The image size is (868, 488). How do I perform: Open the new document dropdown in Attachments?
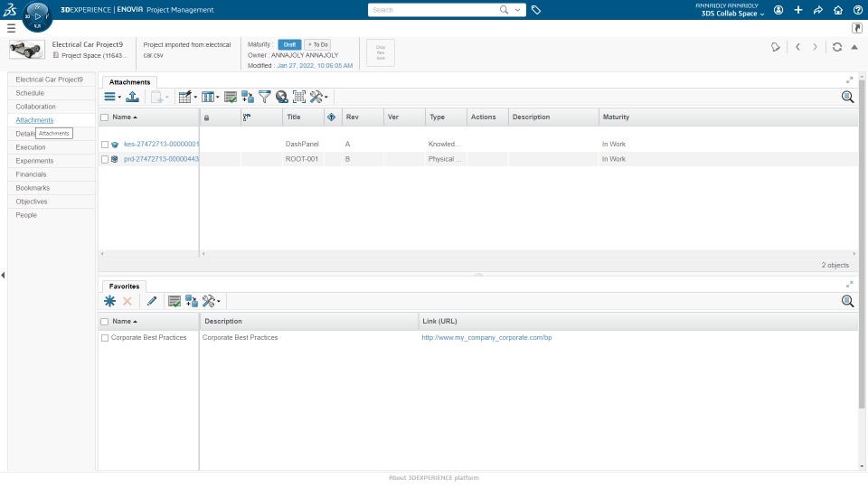pos(159,97)
